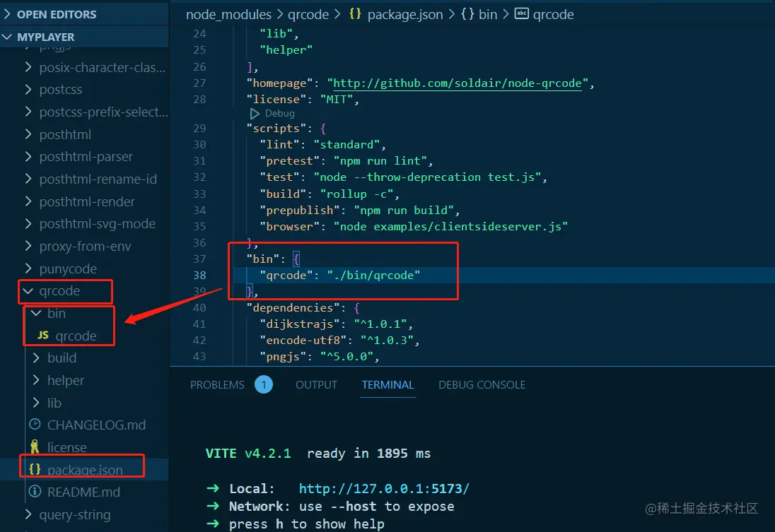Click qrcode folder in the breadcrumb
Screen dimensions: 775x532
click(x=308, y=14)
